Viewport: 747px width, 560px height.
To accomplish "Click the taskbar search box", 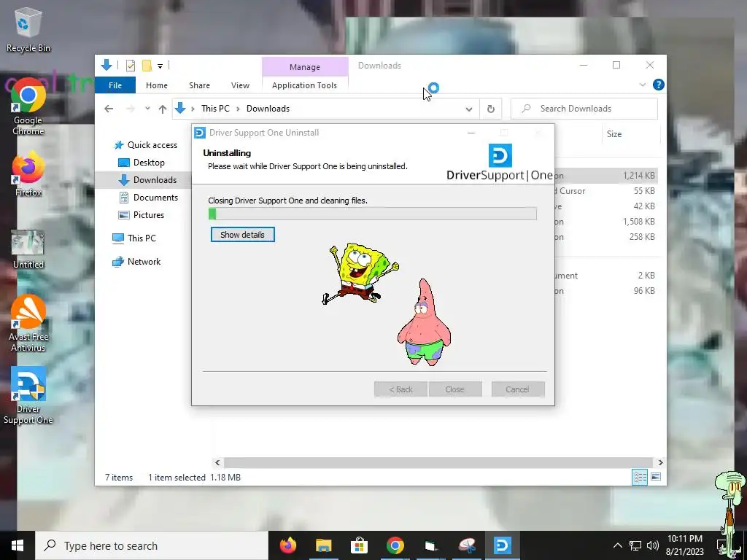I will 152,545.
